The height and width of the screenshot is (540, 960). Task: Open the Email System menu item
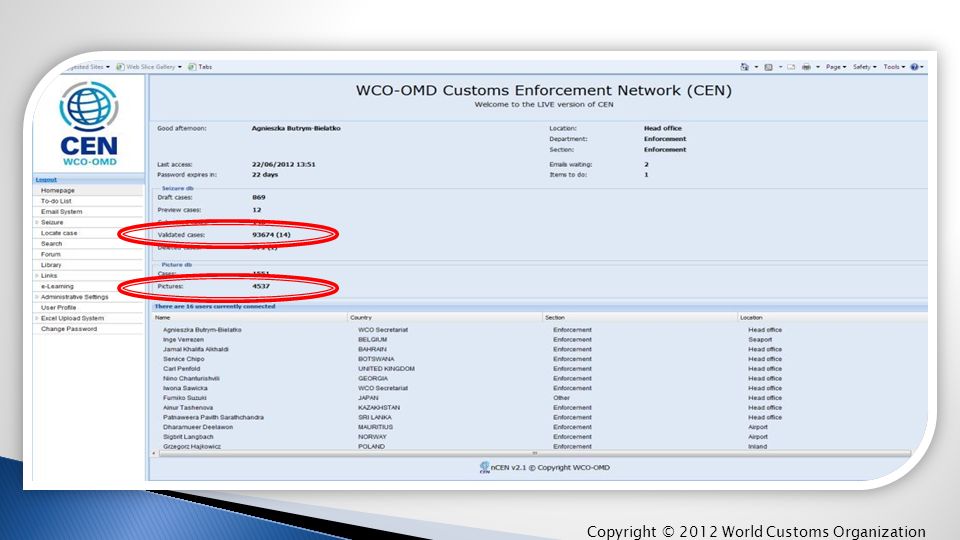61,212
